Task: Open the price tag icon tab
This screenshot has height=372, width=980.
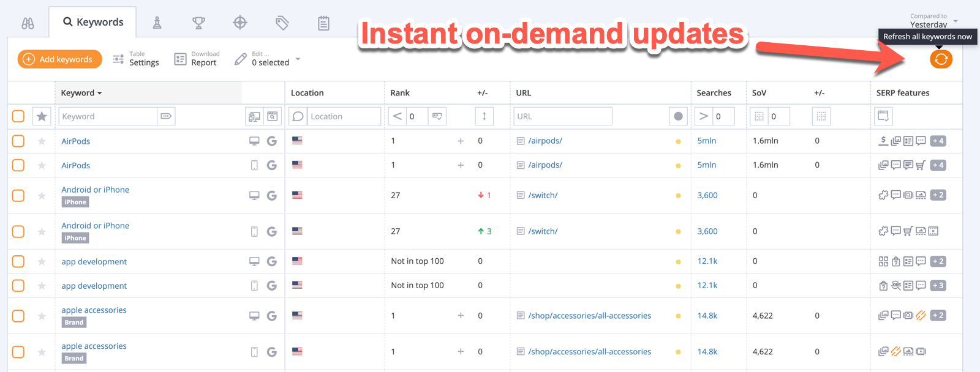Action: (282, 23)
